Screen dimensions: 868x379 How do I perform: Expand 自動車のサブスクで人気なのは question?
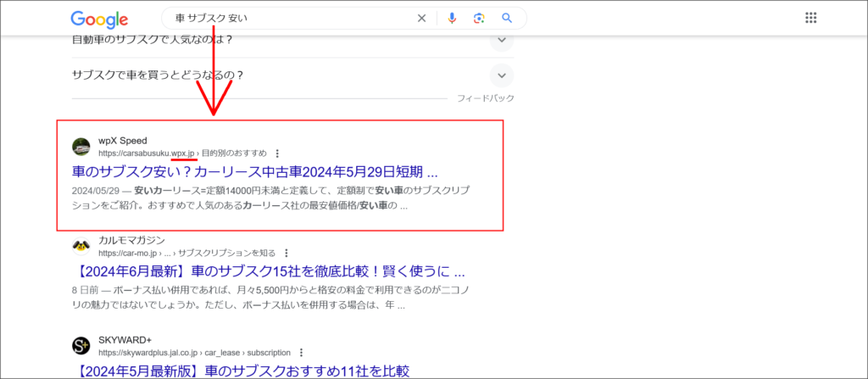coord(502,41)
